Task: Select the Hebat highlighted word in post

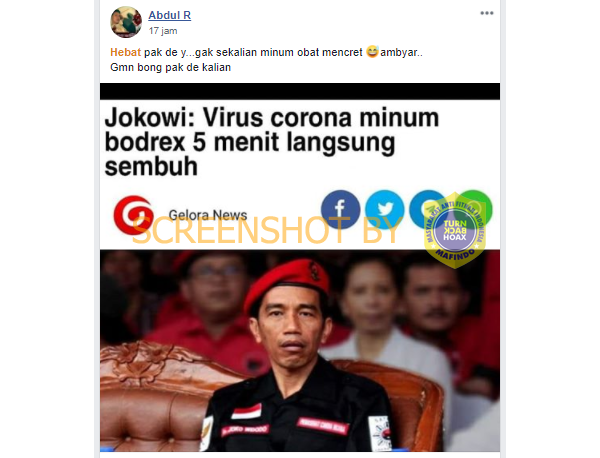Action: pyautogui.click(x=126, y=52)
